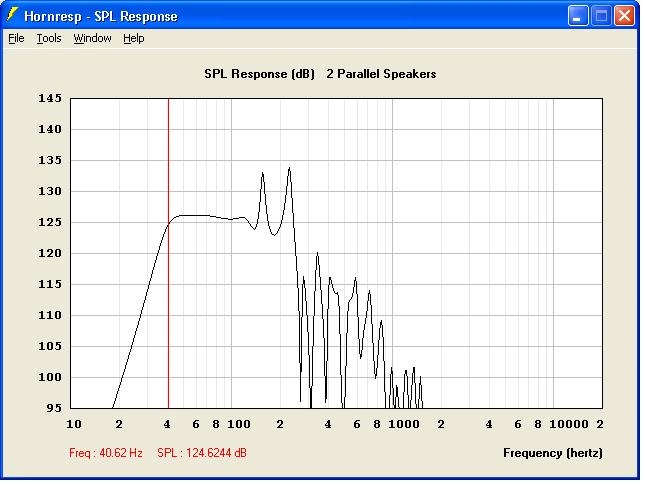Click the 'Frequency (hertz)' axis label

point(553,453)
